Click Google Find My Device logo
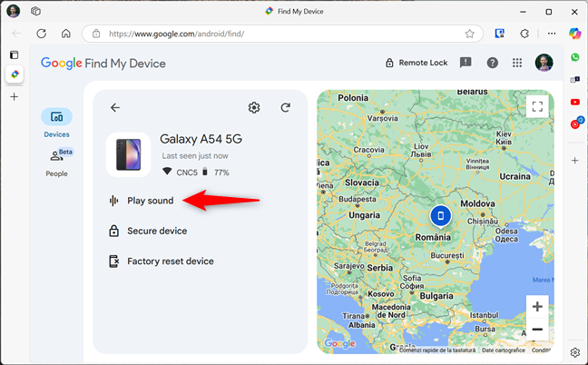Screen dimensions: 588x365 [x=103, y=64]
